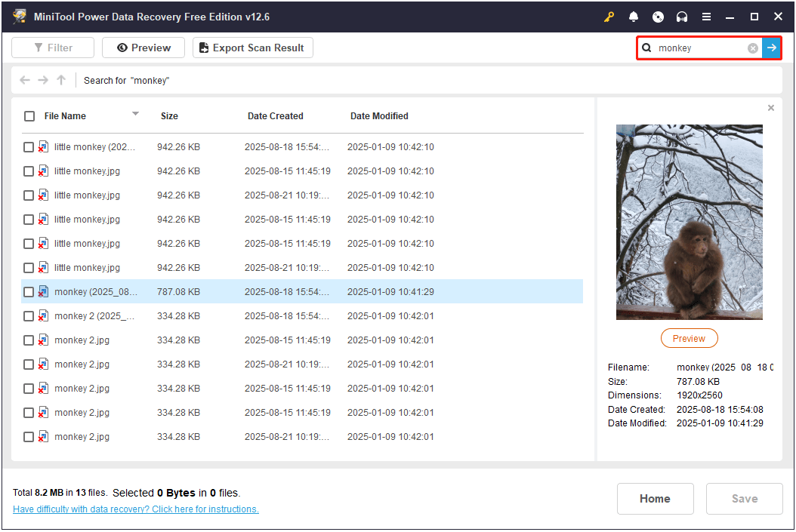796x532 pixels.
Task: Click the MiniTool logo icon
Action: pyautogui.click(x=19, y=16)
